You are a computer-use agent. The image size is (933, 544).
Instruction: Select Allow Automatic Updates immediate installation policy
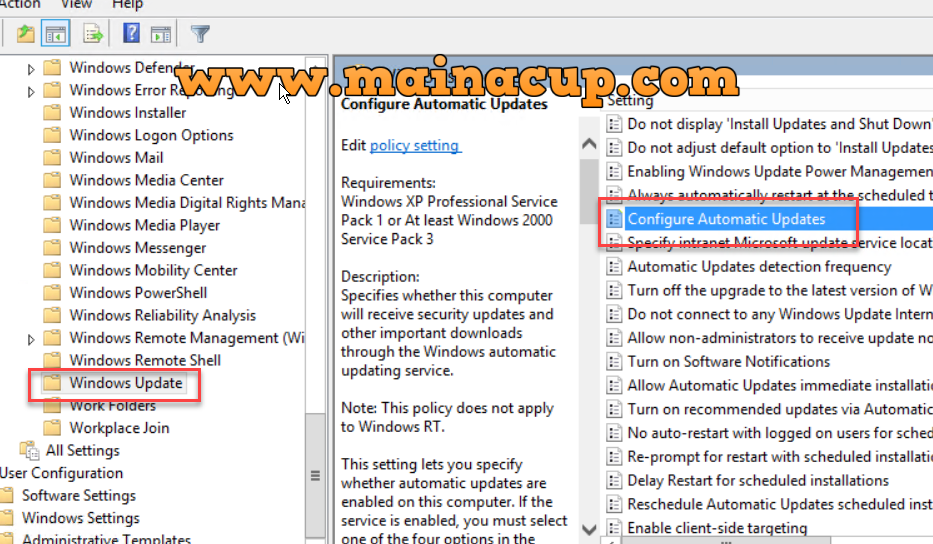coord(779,386)
